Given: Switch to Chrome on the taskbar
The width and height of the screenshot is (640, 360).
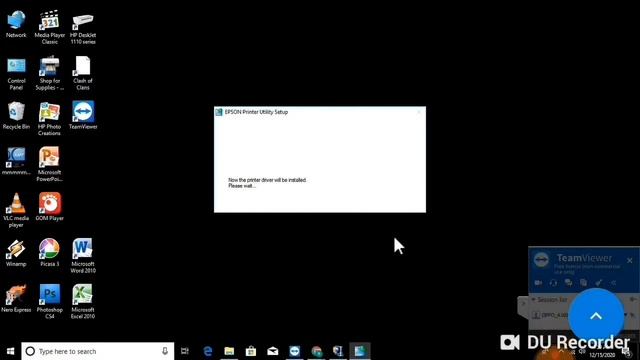Looking at the screenshot, I should pyautogui.click(x=317, y=351).
